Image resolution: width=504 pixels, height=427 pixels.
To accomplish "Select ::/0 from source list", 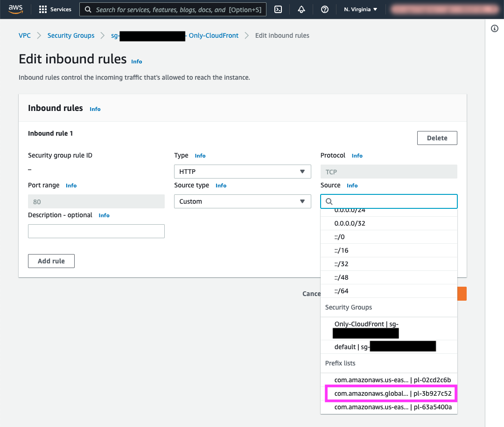I will (389, 237).
